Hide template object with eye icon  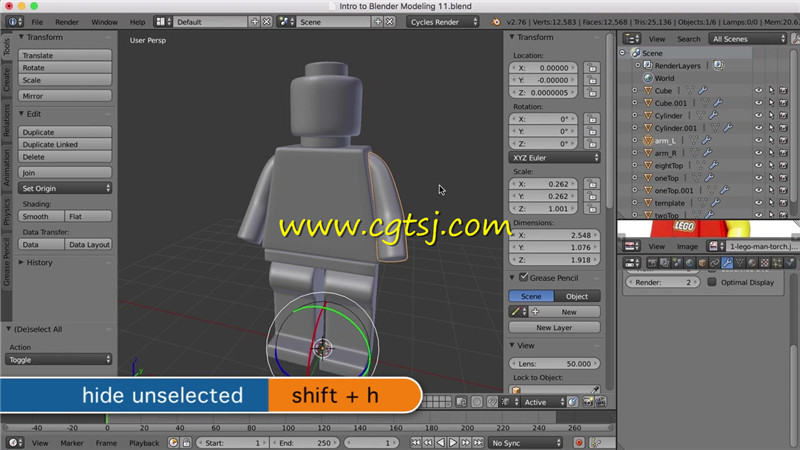click(759, 203)
